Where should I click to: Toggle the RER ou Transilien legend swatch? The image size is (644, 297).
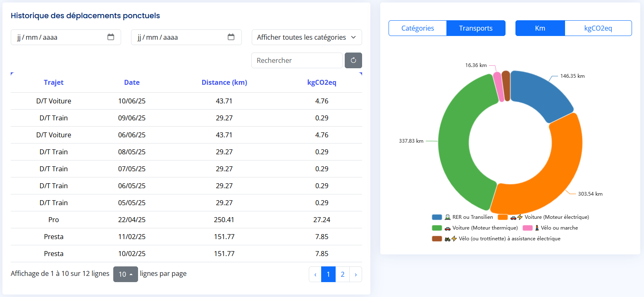coord(437,217)
